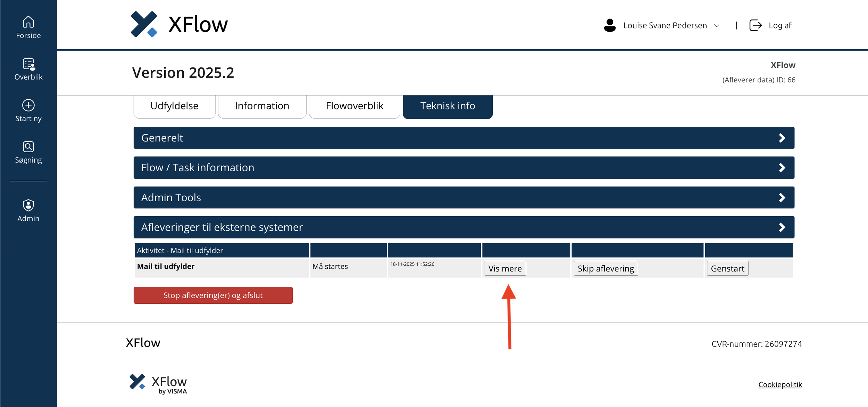Click the XFlow logo in header
The width and height of the screenshot is (868, 407).
(179, 24)
